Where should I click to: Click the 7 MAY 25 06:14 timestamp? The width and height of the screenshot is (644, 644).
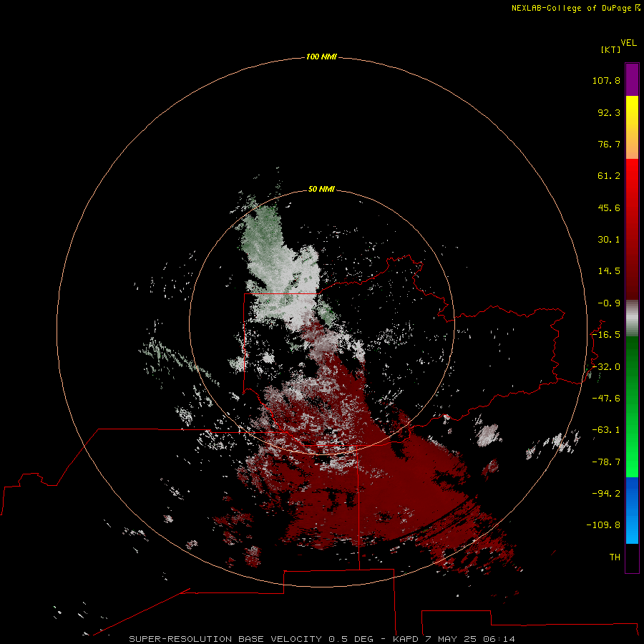tap(470, 639)
